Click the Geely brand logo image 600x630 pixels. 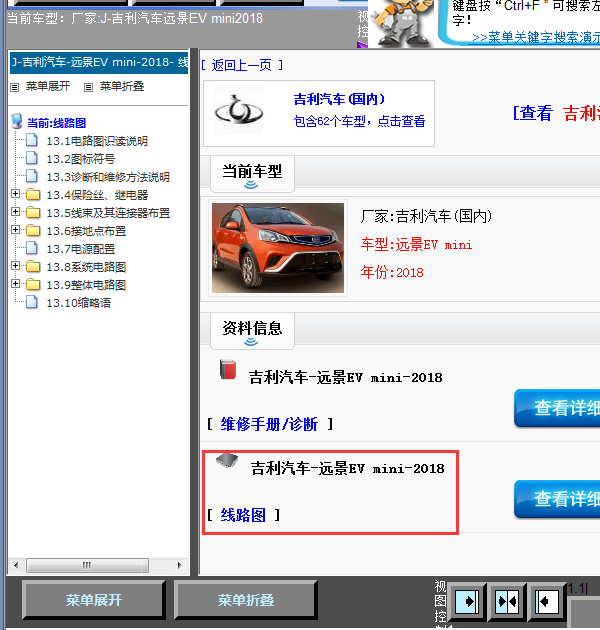(x=239, y=110)
